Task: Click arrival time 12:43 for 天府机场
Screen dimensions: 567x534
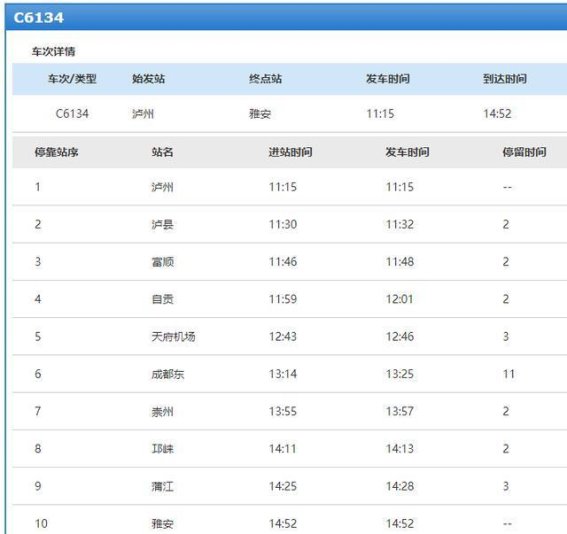Action: tap(283, 337)
